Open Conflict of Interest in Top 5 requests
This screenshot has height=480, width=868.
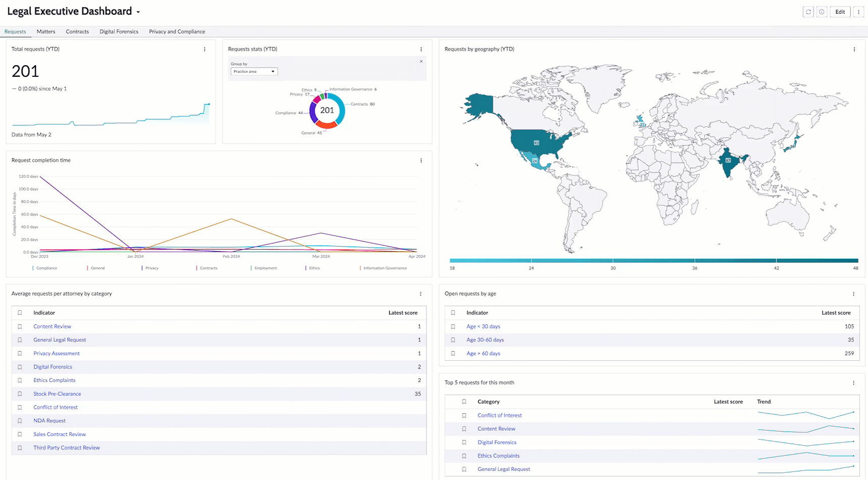click(x=500, y=416)
